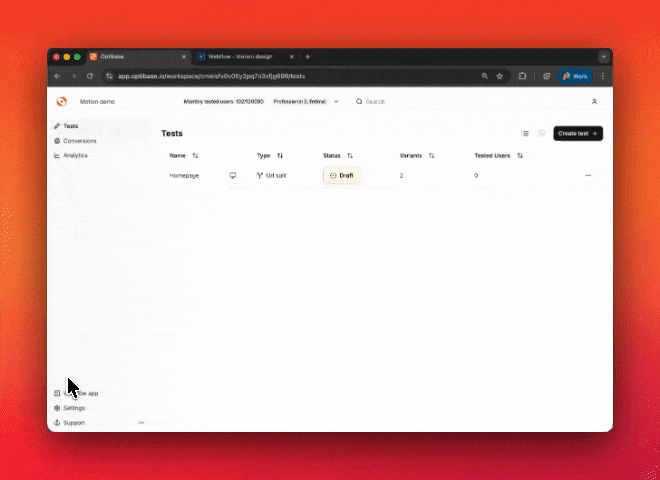Open Homepage test three-dot options menu
The width and height of the screenshot is (660, 480).
coord(588,175)
